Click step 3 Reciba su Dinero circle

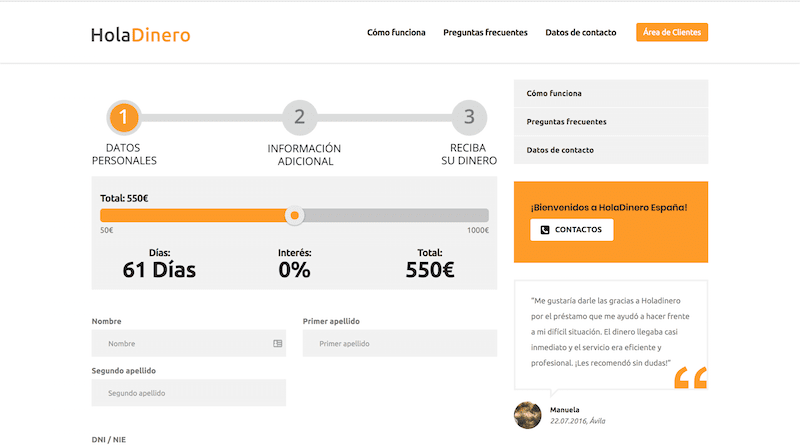coord(469,117)
